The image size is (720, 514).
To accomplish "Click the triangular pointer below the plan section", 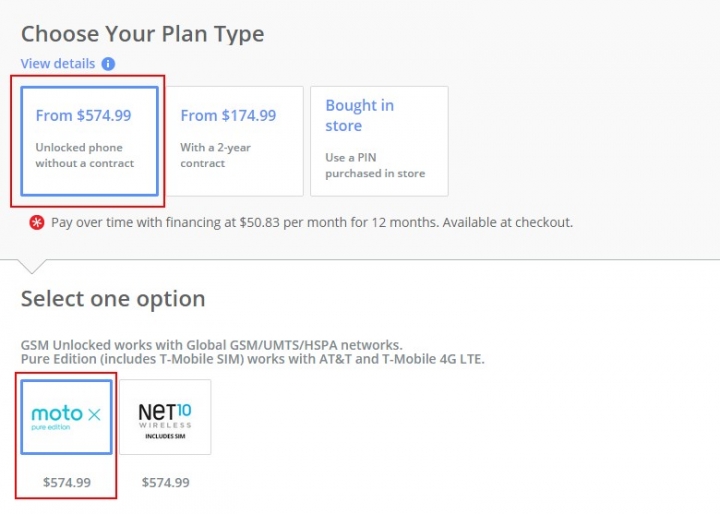I will tap(32, 266).
